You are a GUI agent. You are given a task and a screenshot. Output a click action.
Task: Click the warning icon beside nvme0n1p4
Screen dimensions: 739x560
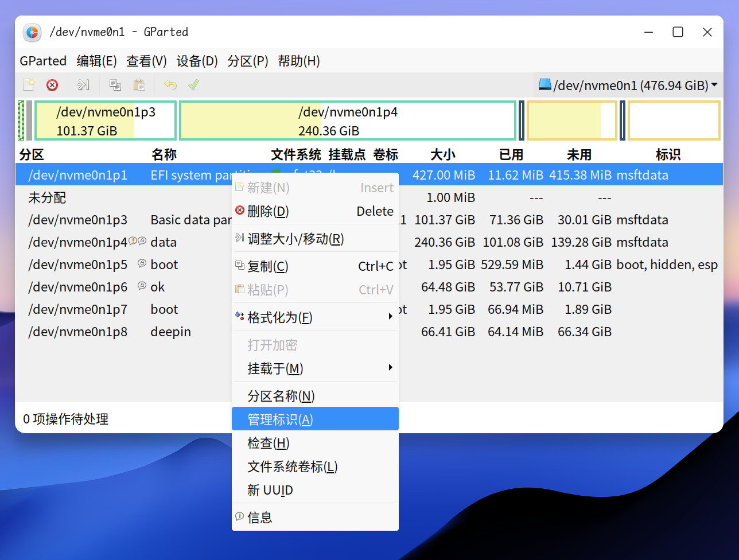tap(133, 242)
